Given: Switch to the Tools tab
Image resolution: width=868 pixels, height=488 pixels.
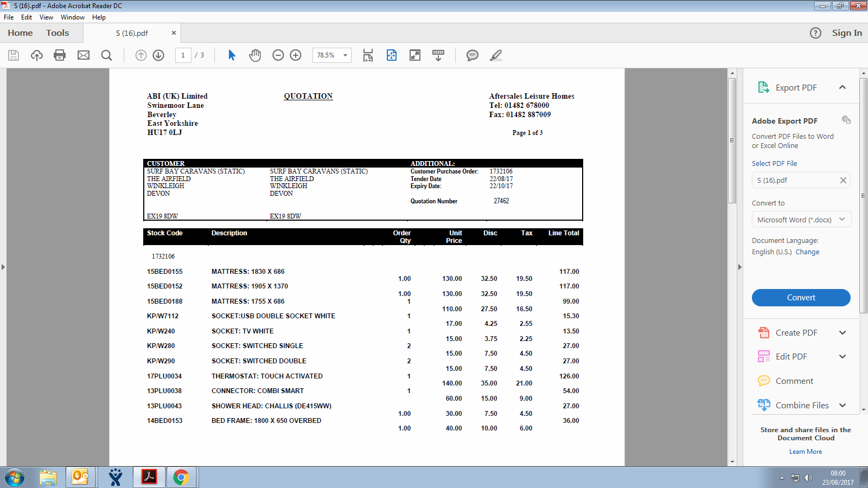Looking at the screenshot, I should tap(58, 33).
